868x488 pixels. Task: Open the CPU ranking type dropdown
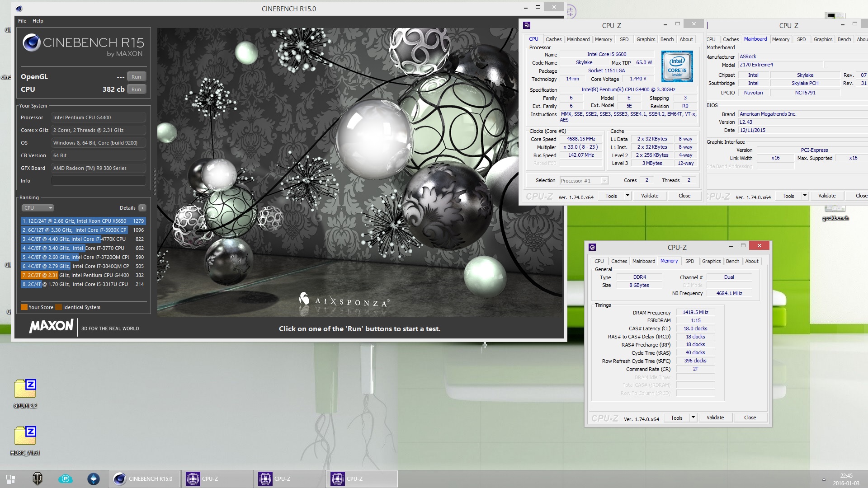38,208
